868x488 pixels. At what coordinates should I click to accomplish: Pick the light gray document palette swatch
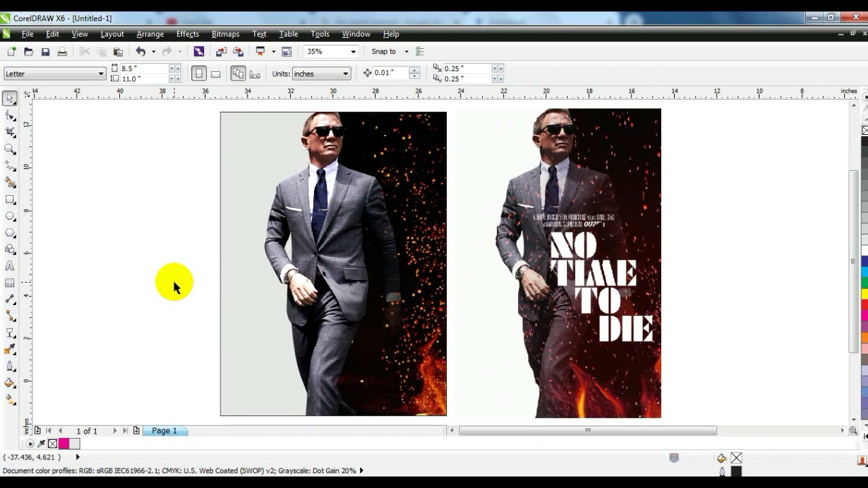(75, 444)
